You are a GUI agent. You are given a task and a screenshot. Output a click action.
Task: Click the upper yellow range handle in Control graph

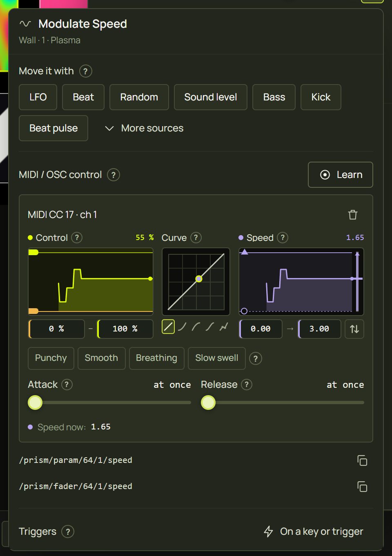click(33, 252)
